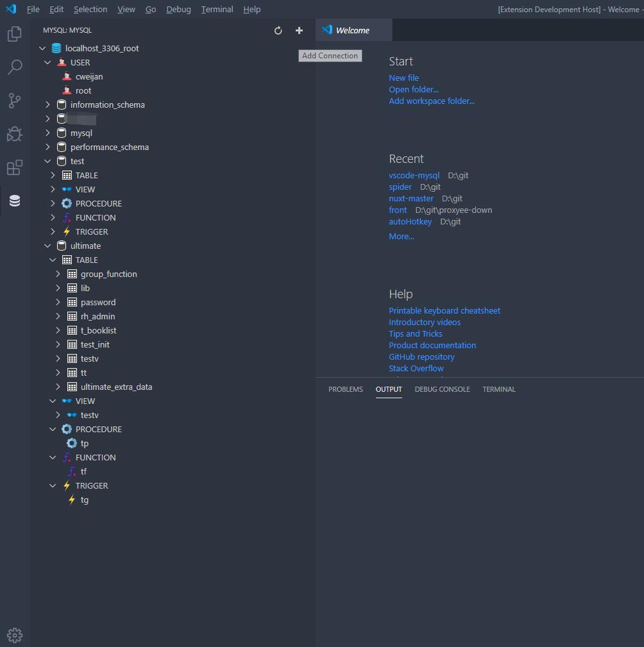
Task: Select the cweijan user icon
Action: pyautogui.click(x=67, y=76)
